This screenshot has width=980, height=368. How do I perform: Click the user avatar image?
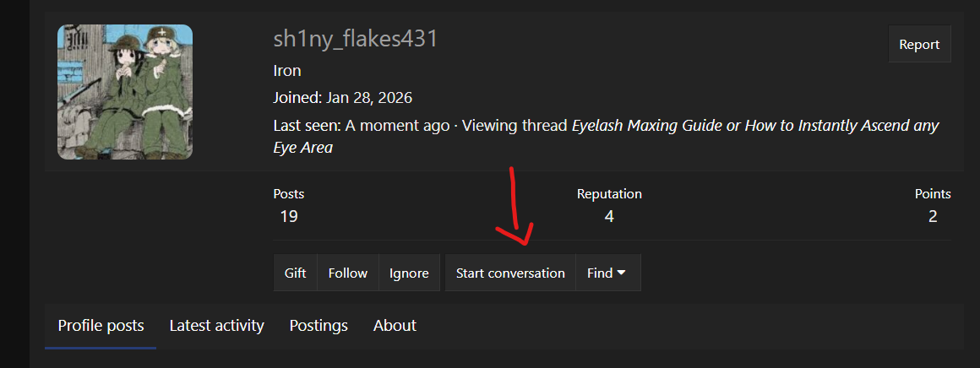click(x=125, y=92)
